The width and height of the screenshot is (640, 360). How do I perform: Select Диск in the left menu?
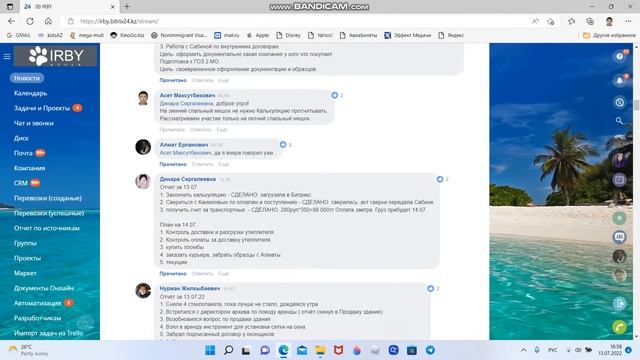coord(21,138)
